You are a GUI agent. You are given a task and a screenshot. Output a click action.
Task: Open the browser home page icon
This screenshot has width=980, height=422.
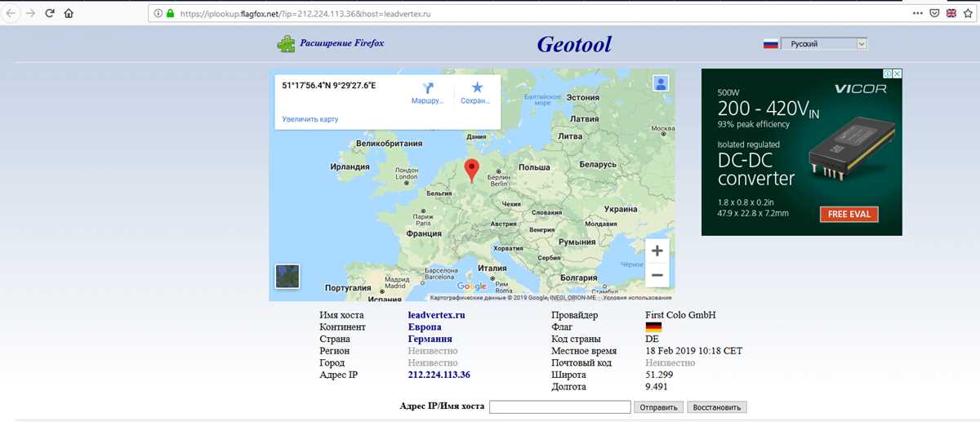click(69, 14)
